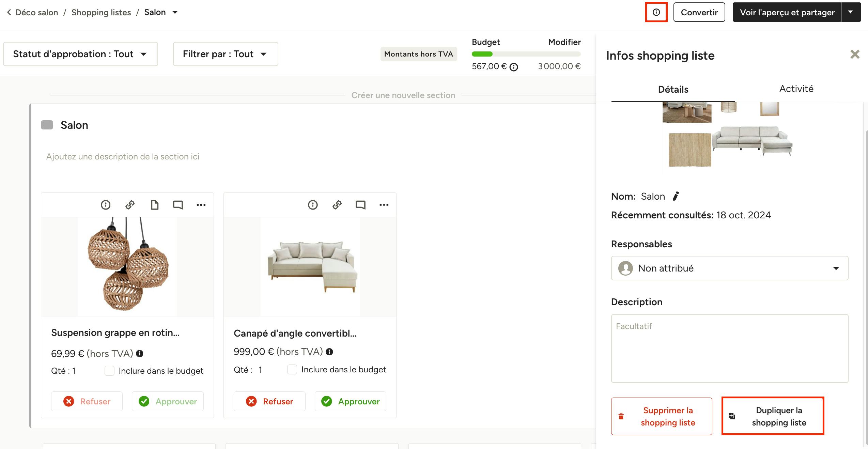Viewport: 868px width, 449px height.
Task: Show info on Suspension grappe product card
Action: 106,205
